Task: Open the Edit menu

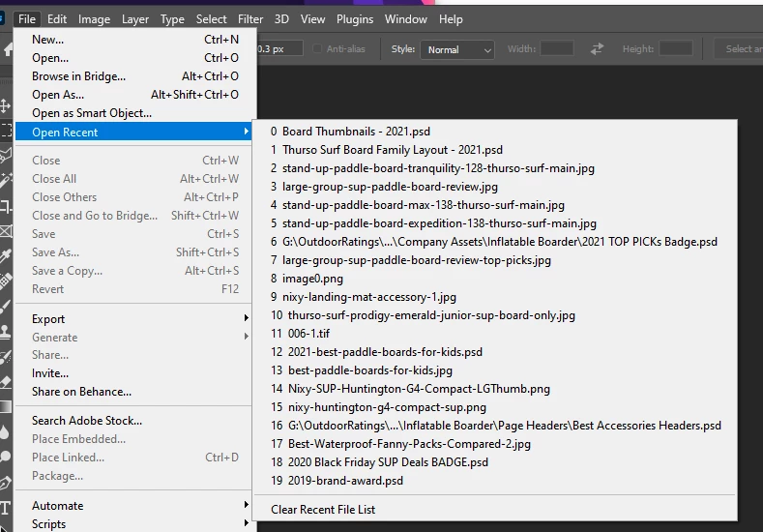Action: coord(57,19)
